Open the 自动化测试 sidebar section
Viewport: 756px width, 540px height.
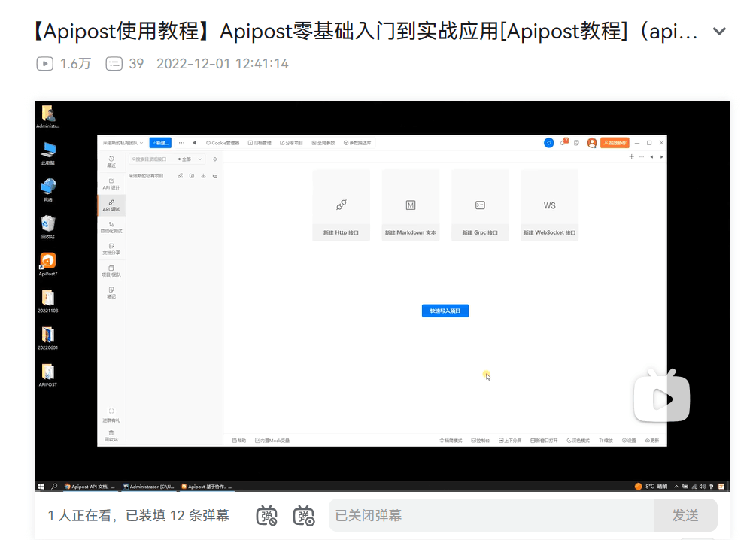coord(111,227)
